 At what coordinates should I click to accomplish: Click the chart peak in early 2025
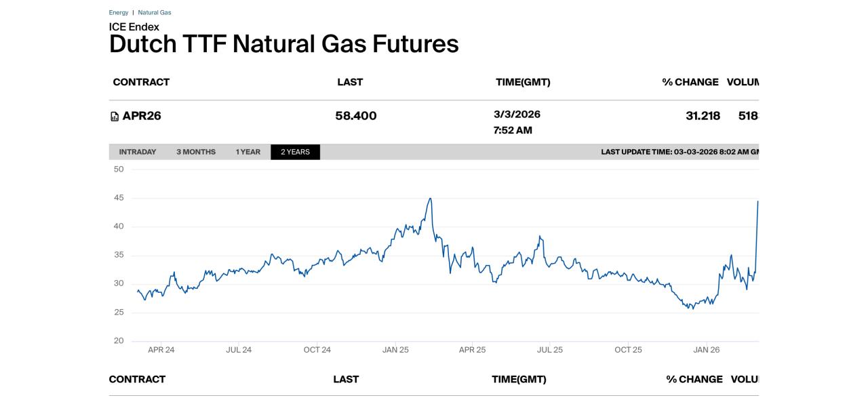point(430,199)
